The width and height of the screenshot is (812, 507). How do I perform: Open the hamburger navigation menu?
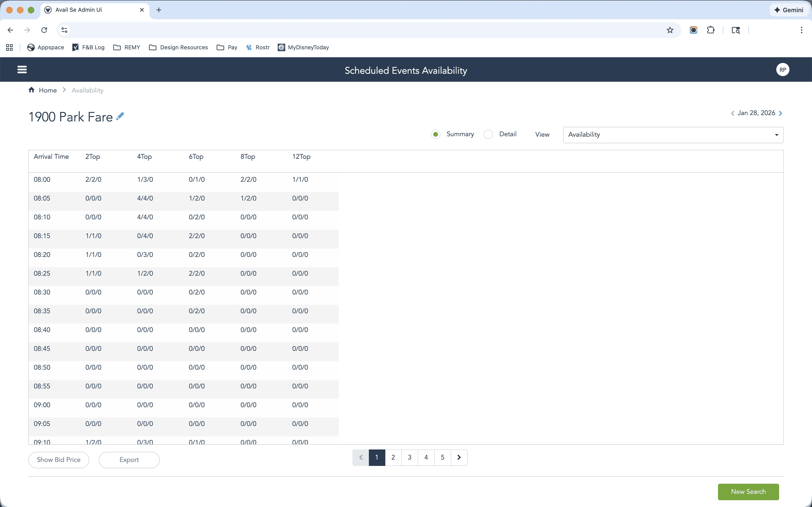click(x=22, y=70)
